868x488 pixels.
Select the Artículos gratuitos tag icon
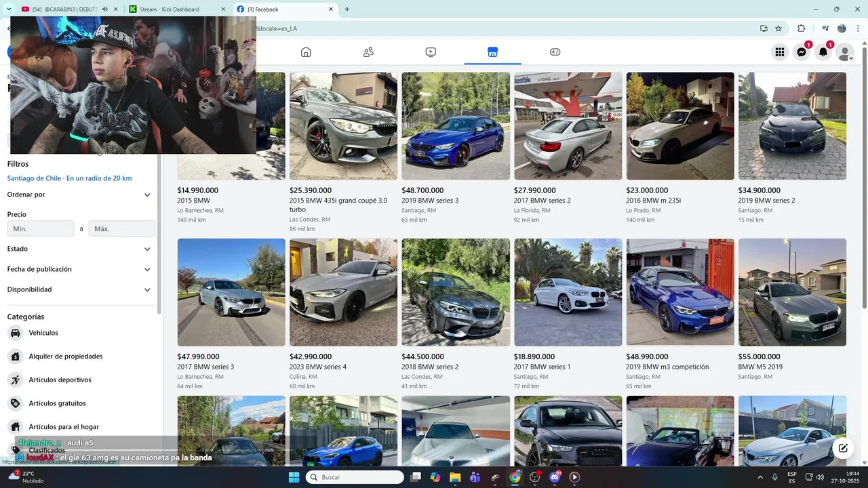(15, 403)
